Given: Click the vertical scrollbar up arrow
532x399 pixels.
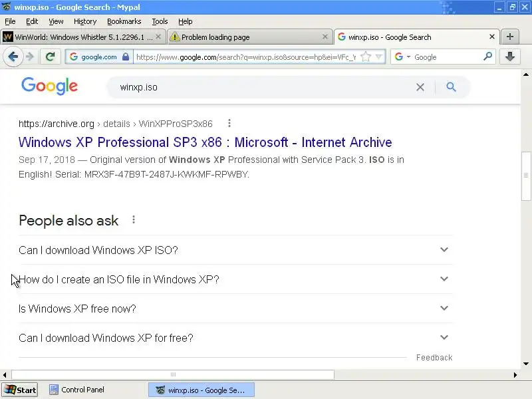Looking at the screenshot, I should click(x=526, y=74).
